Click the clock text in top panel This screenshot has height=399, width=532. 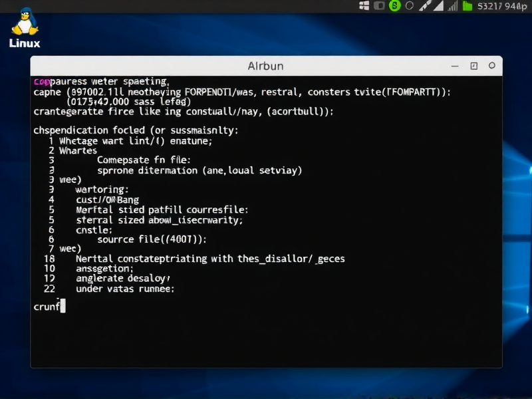click(502, 7)
